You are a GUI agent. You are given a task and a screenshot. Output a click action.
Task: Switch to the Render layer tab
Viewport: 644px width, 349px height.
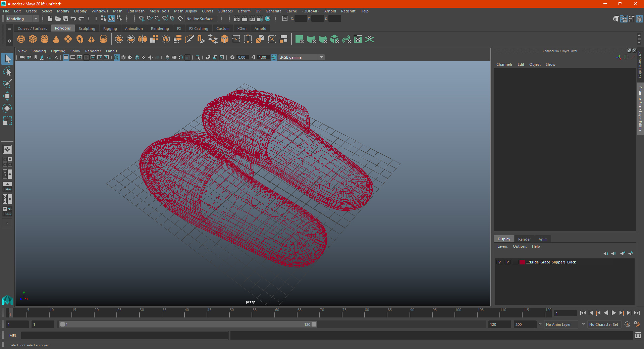(x=524, y=239)
